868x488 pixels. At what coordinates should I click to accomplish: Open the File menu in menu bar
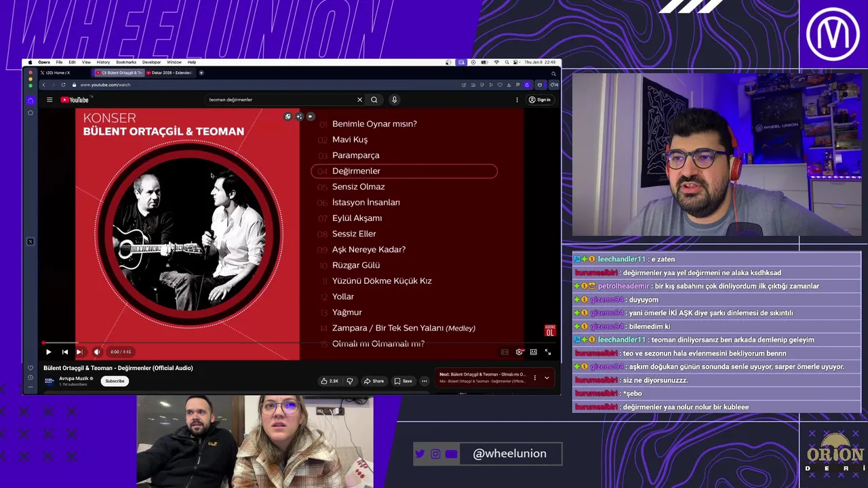tap(59, 62)
